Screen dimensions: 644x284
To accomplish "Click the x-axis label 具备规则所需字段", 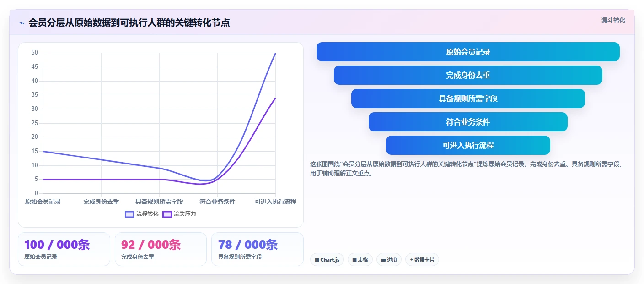I will point(159,202).
